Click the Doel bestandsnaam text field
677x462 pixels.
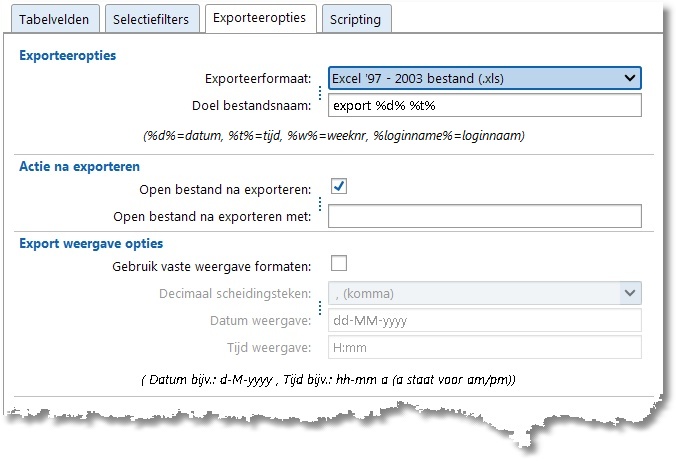(x=485, y=105)
